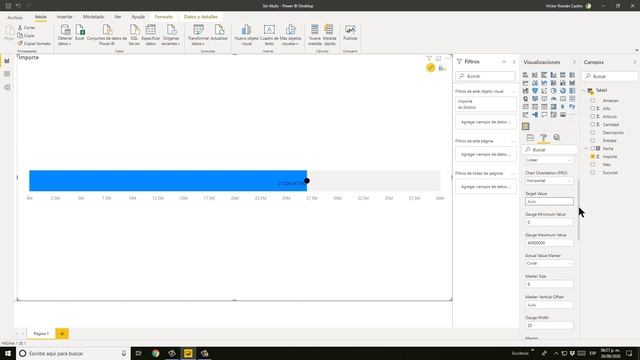Open the Analytics magnifier tab

coord(557,138)
